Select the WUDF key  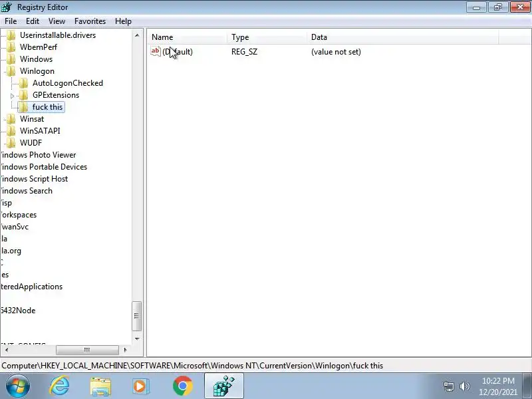[31, 143]
